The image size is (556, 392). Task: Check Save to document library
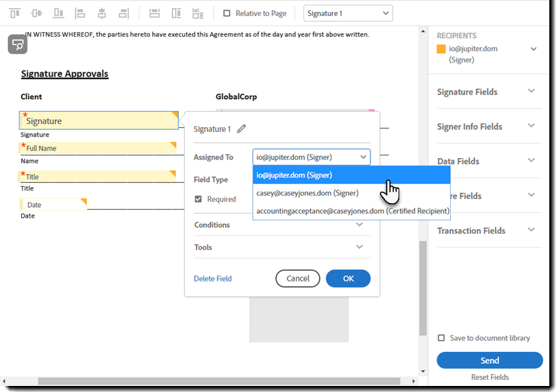point(441,338)
